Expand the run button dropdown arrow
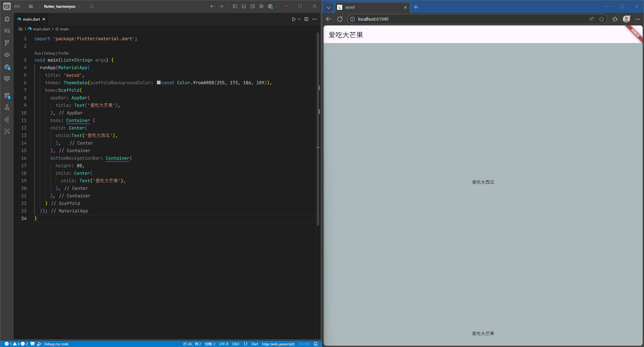This screenshot has height=347, width=644. (299, 19)
